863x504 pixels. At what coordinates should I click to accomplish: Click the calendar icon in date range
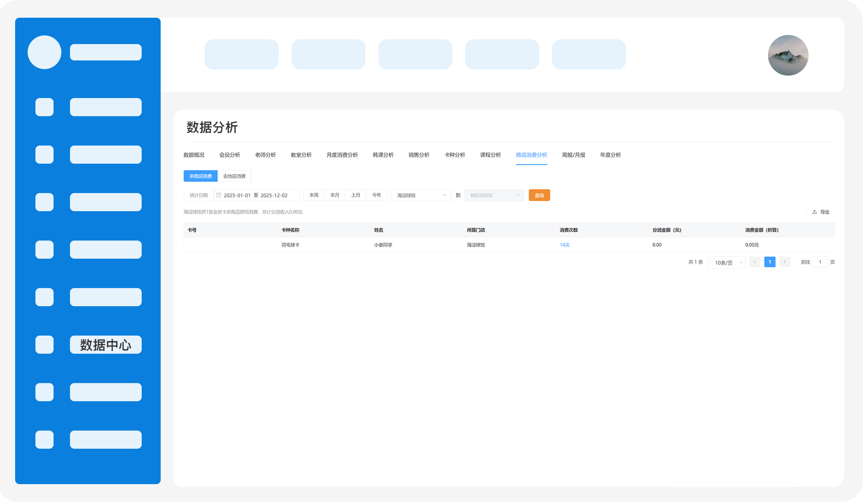(219, 195)
